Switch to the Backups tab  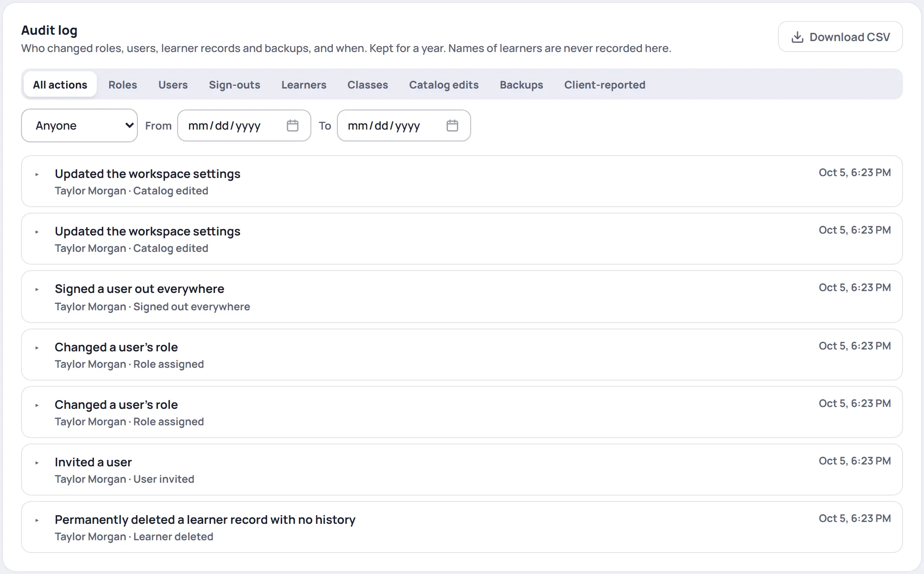pyautogui.click(x=521, y=84)
